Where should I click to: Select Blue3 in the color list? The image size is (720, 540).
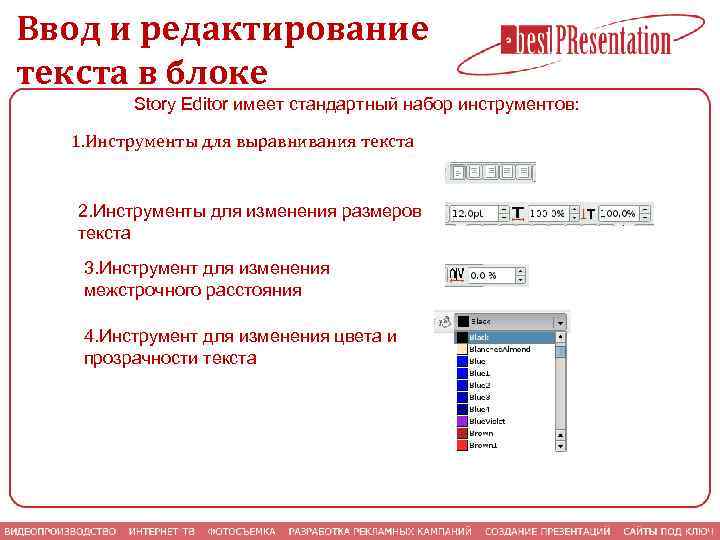[505, 397]
